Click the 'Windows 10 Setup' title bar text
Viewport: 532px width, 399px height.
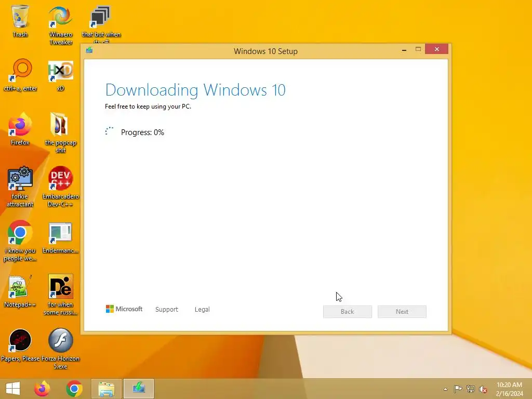[265, 51]
